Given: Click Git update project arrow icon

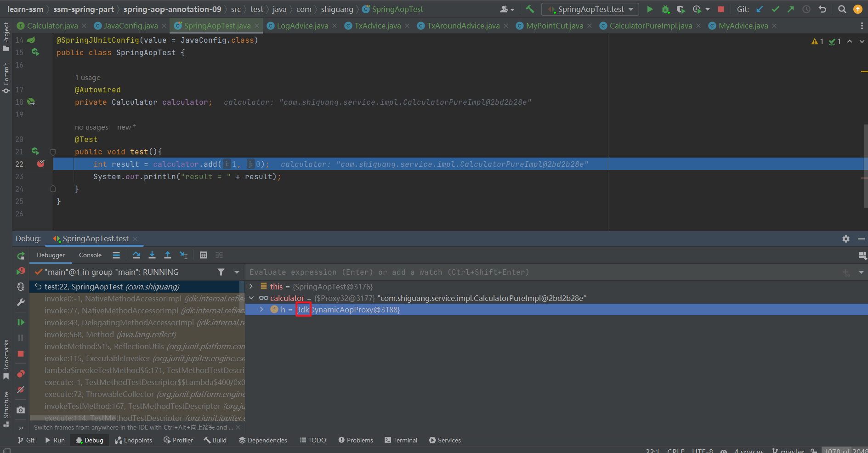Looking at the screenshot, I should point(760,9).
